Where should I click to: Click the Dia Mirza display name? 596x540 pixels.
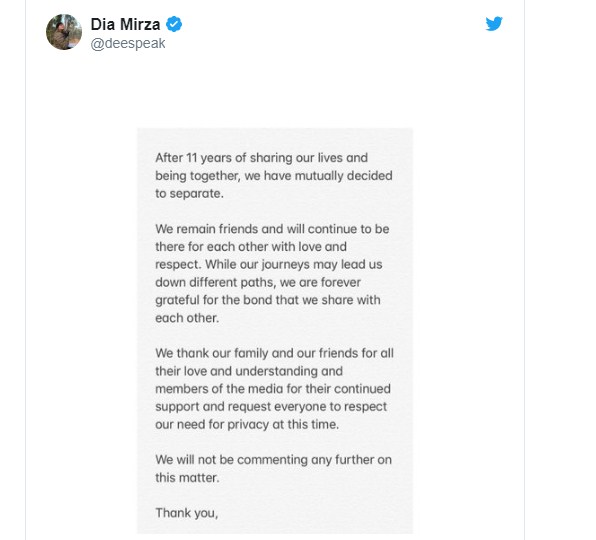[125, 24]
